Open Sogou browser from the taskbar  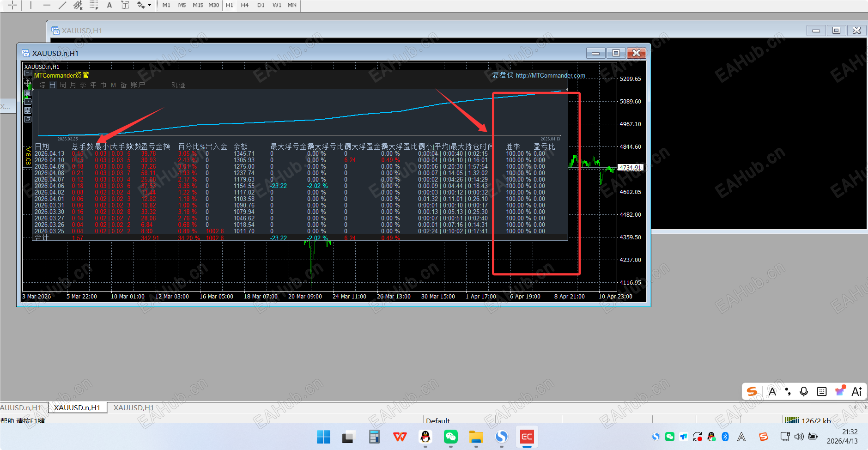click(501, 437)
